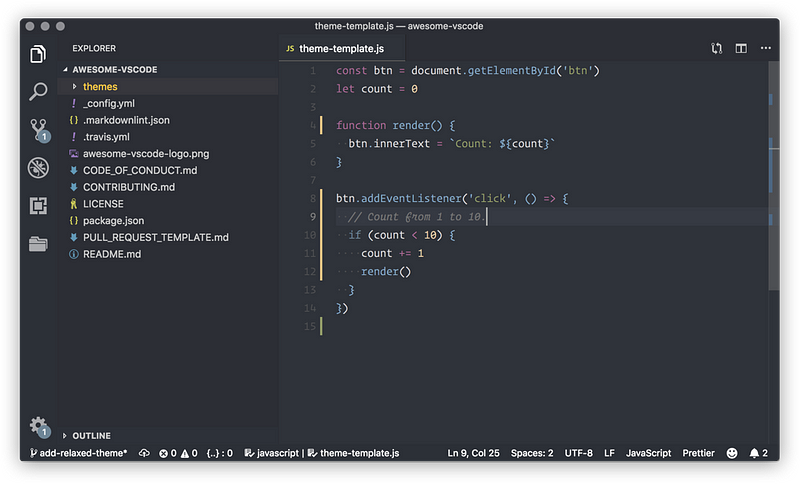Expand the themes folder
Screen dimensions: 800x484
pyautogui.click(x=99, y=87)
